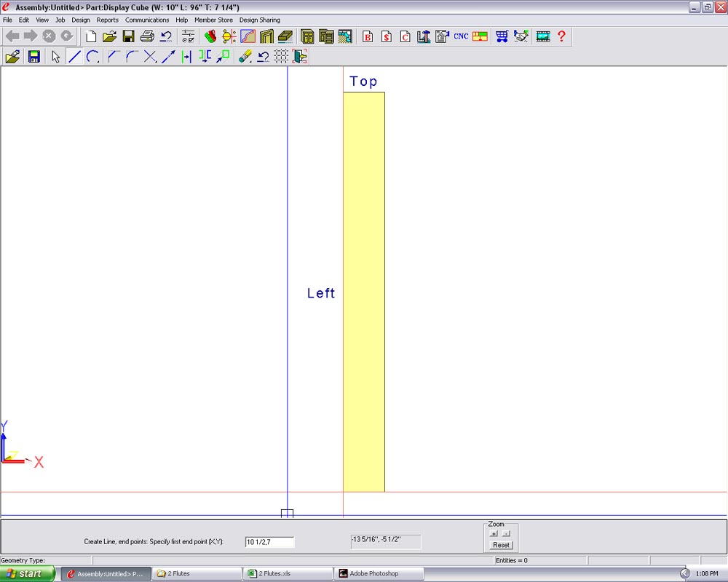Screen dimensions: 728x582
Task: Toggle the dotted grid icon
Action: [281, 57]
